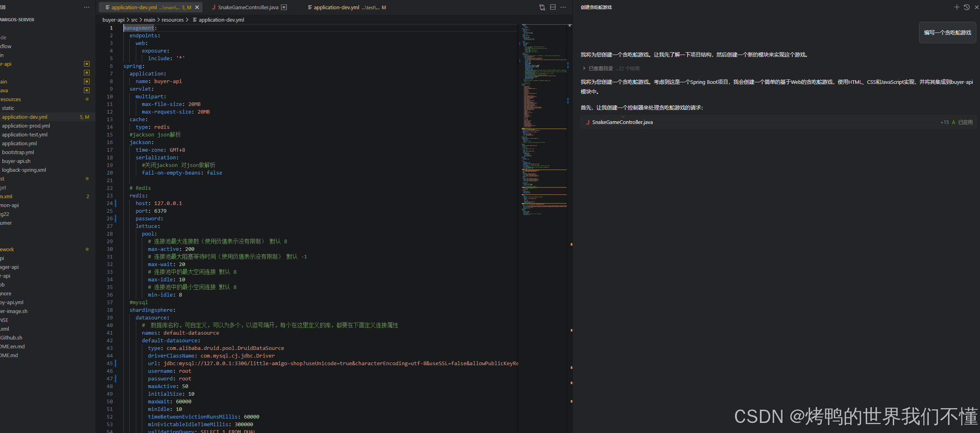
Task: Open logback-spring.xml in explorer
Action: tap(24, 170)
